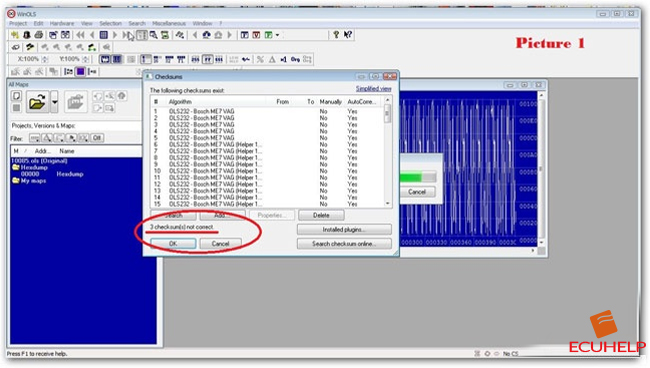The image size is (650, 368).
Task: Click the vertical scrollbar of the hexdump window
Action: [541, 169]
